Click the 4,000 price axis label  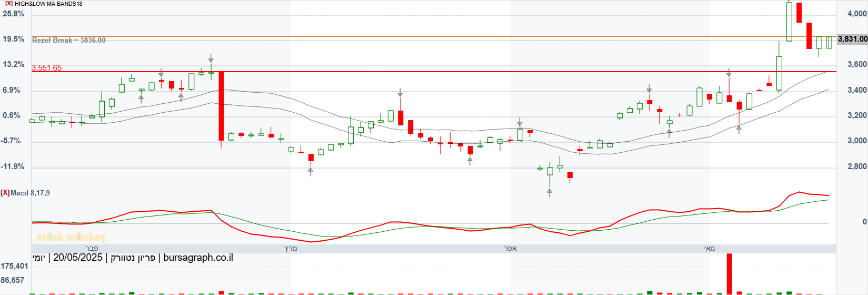pos(856,14)
